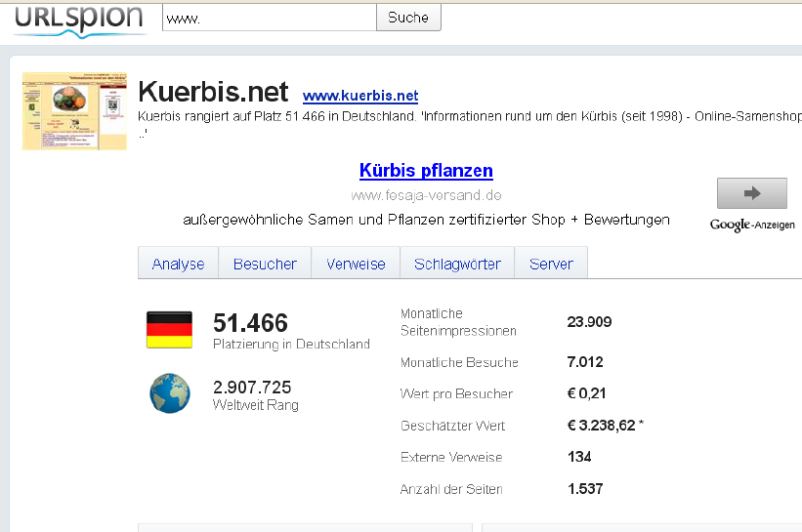
Task: Click the arrow button beside the ad
Action: pos(751,193)
